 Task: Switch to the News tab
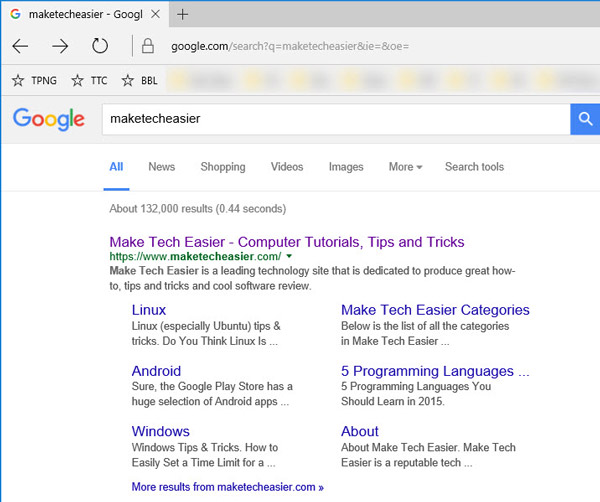(161, 167)
